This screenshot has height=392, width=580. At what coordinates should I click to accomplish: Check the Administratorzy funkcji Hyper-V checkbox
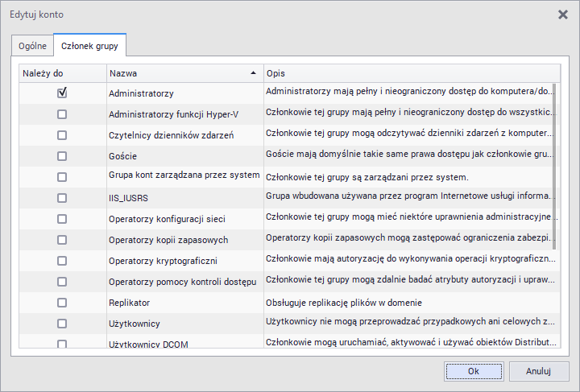(62, 114)
